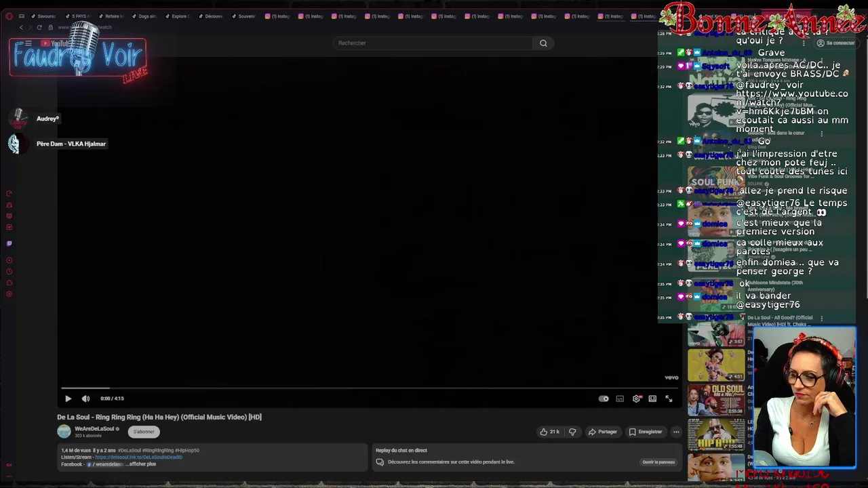Open video player settings gear
The image size is (868, 488).
pyautogui.click(x=636, y=399)
